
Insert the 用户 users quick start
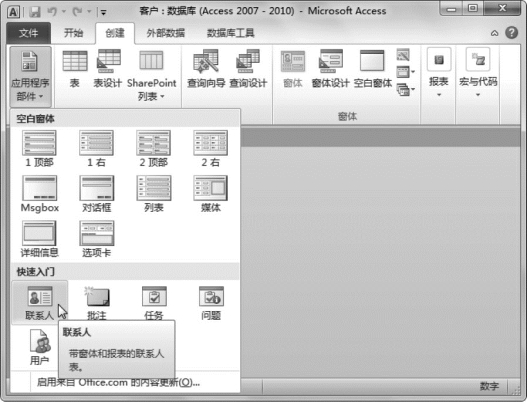[39, 347]
